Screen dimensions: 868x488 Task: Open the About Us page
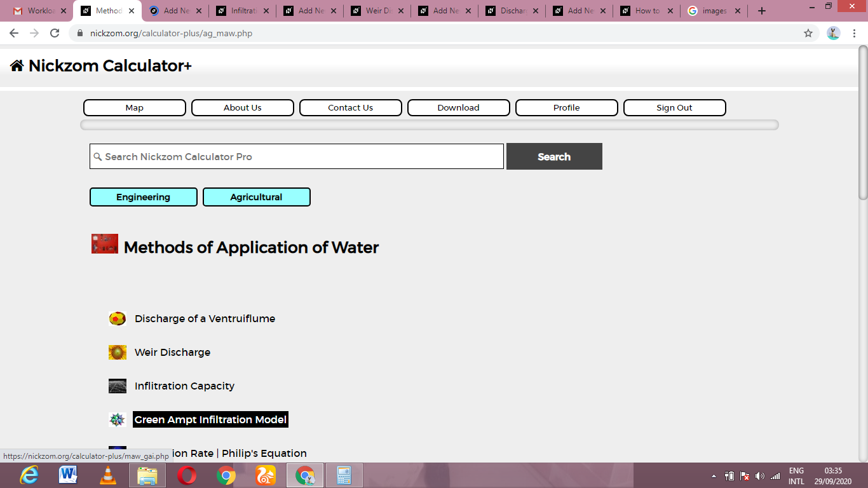tap(243, 107)
